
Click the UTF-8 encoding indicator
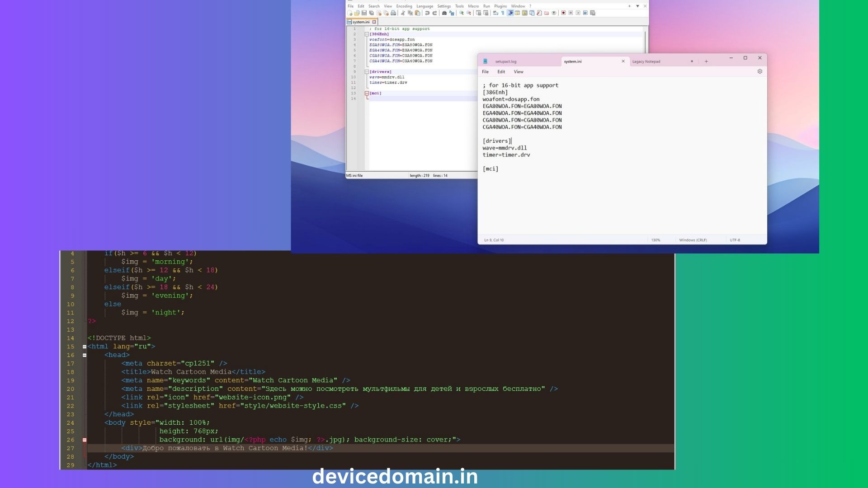click(x=735, y=240)
